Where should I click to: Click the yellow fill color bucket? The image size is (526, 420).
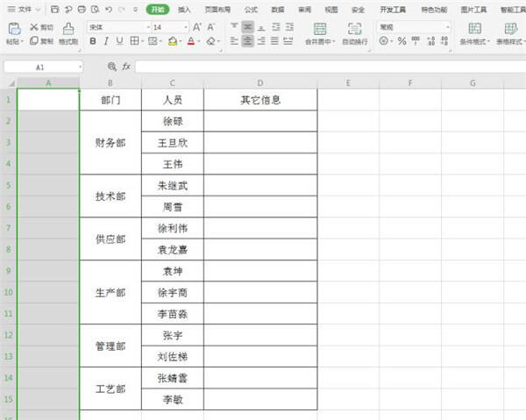[x=173, y=41]
